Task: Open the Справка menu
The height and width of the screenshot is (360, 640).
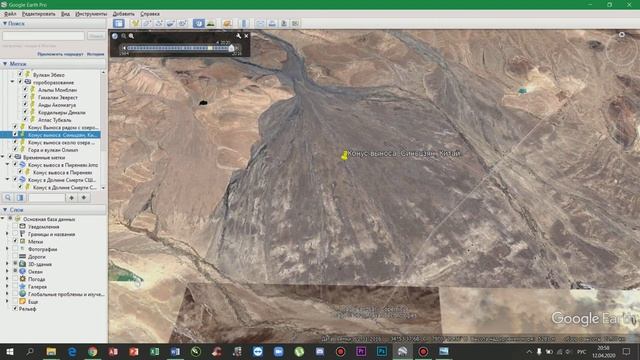Action: (150, 14)
